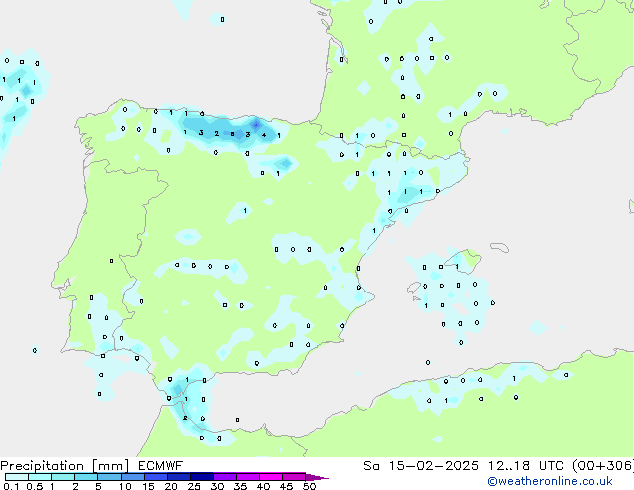Click the over-50 arrow tip of legend
Screen dimensions: 634x490
(317, 477)
